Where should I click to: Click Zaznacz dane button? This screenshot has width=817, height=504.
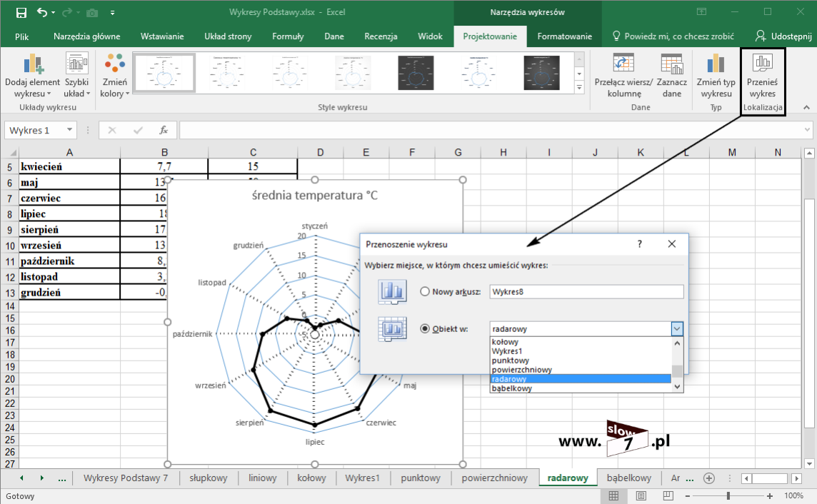671,76
